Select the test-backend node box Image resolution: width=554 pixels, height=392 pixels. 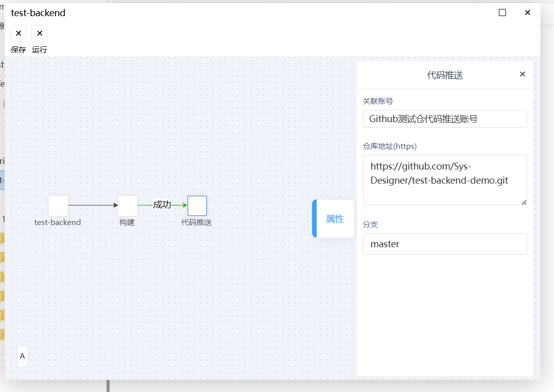click(x=58, y=206)
